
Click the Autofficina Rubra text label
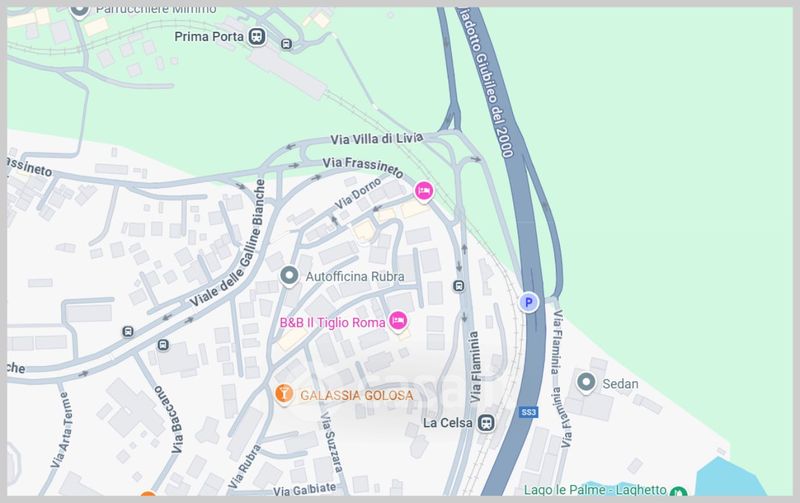click(355, 276)
